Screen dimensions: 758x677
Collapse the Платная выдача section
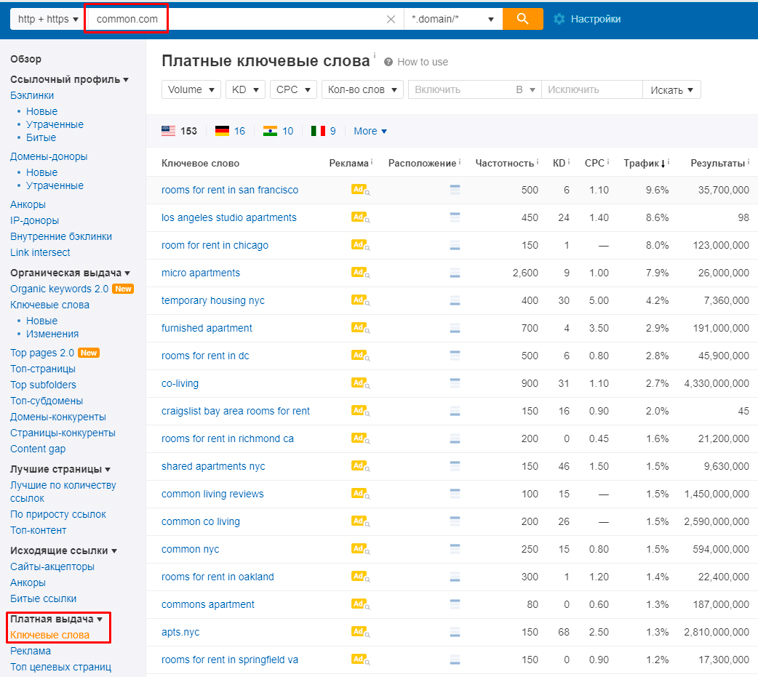click(57, 619)
